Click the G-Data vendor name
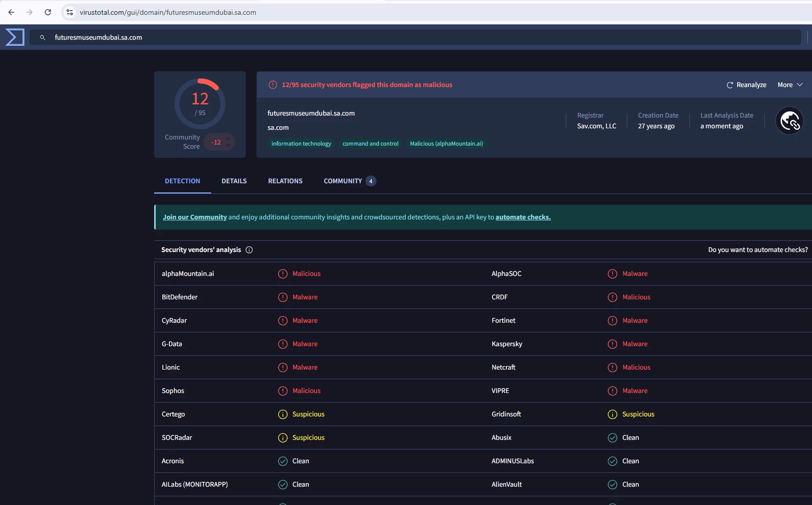The height and width of the screenshot is (505, 812). [x=172, y=344]
